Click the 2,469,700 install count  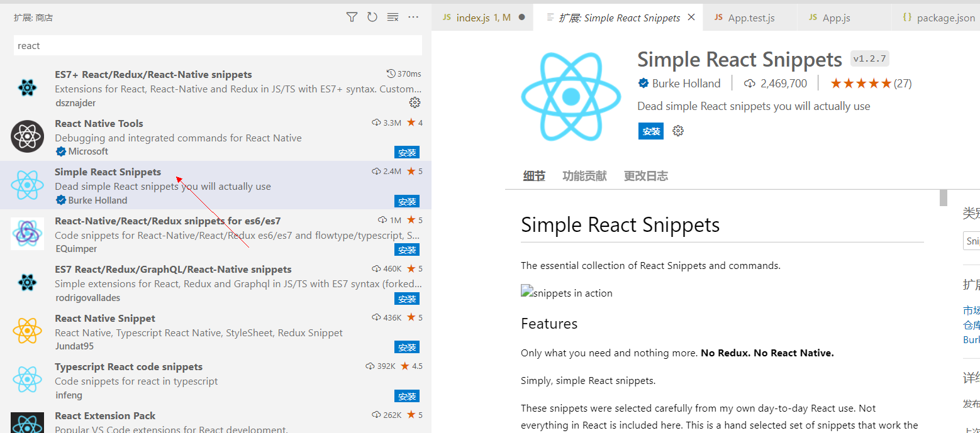[x=776, y=83]
